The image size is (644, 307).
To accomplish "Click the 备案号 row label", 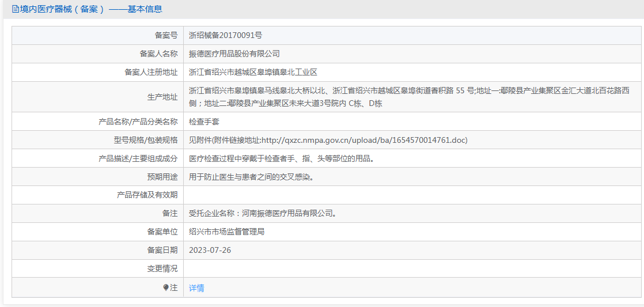I will [x=166, y=35].
